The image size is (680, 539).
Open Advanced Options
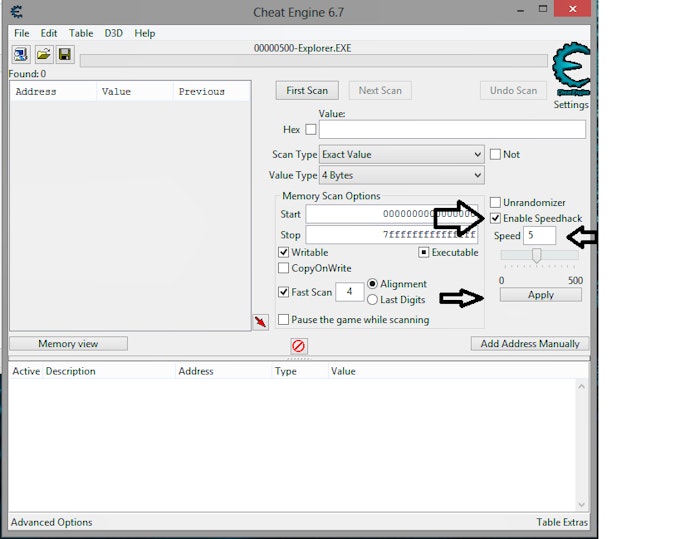coord(51,522)
